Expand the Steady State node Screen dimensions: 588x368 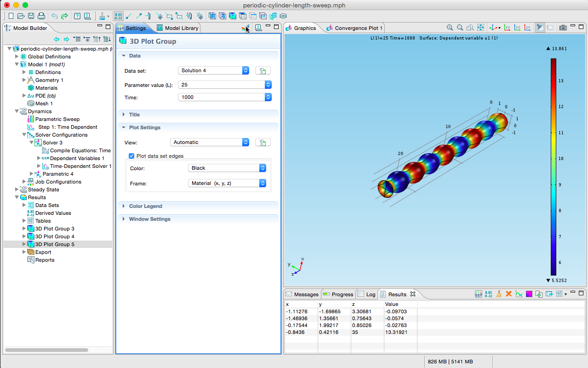point(17,190)
